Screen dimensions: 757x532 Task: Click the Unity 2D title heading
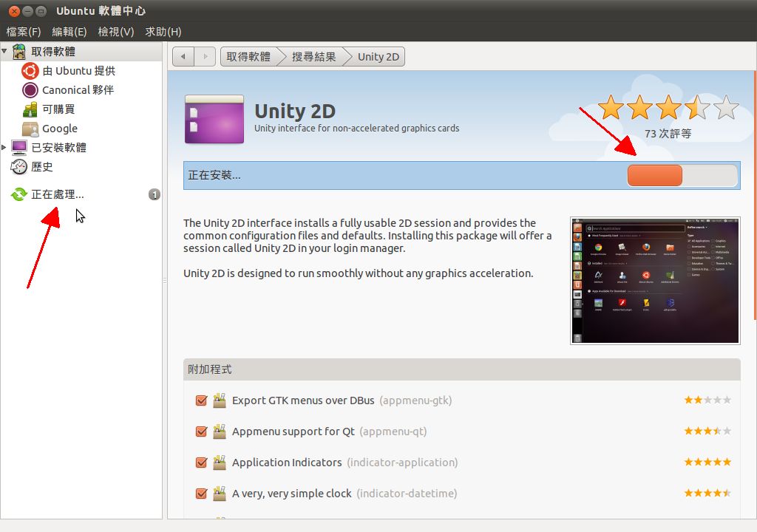click(x=295, y=112)
